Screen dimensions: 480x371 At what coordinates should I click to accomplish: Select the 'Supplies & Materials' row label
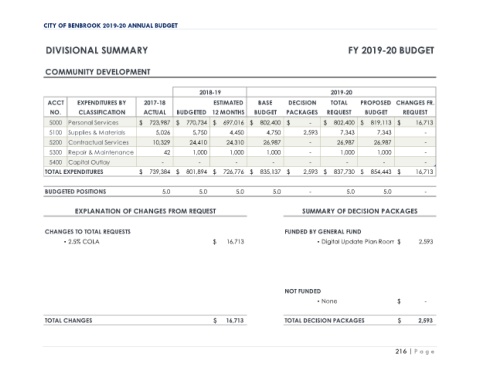97,133
